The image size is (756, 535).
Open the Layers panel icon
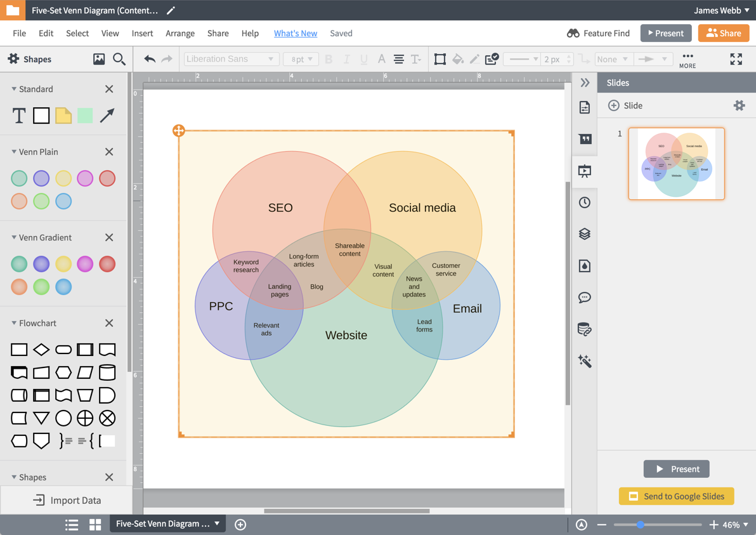(585, 234)
